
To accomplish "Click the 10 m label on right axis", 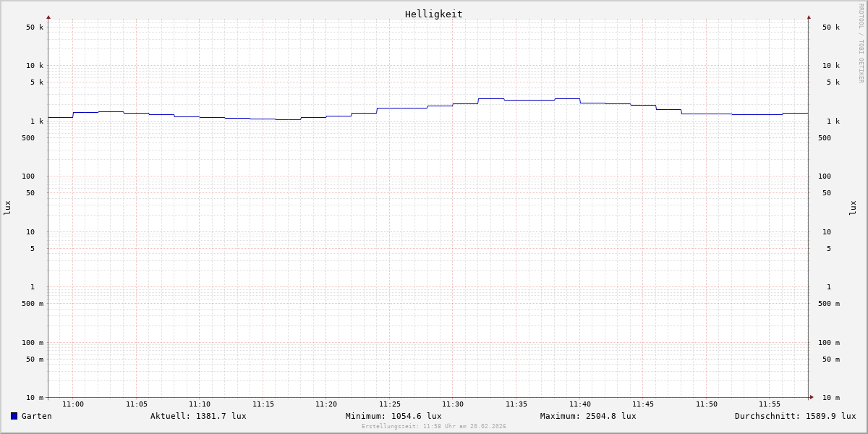I will (831, 398).
